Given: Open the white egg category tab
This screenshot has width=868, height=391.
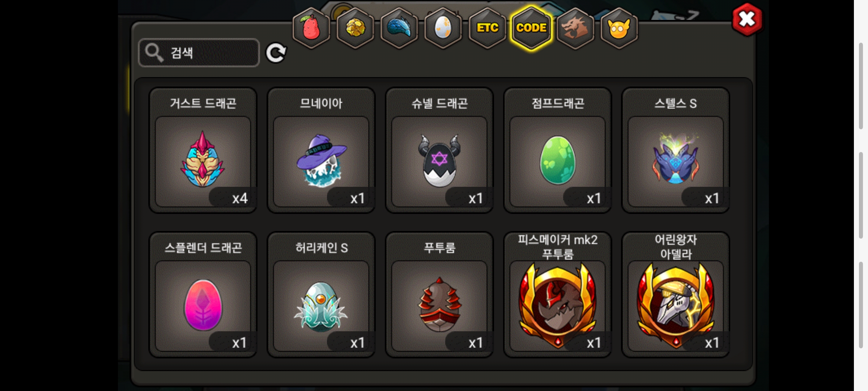Looking at the screenshot, I should [x=443, y=28].
